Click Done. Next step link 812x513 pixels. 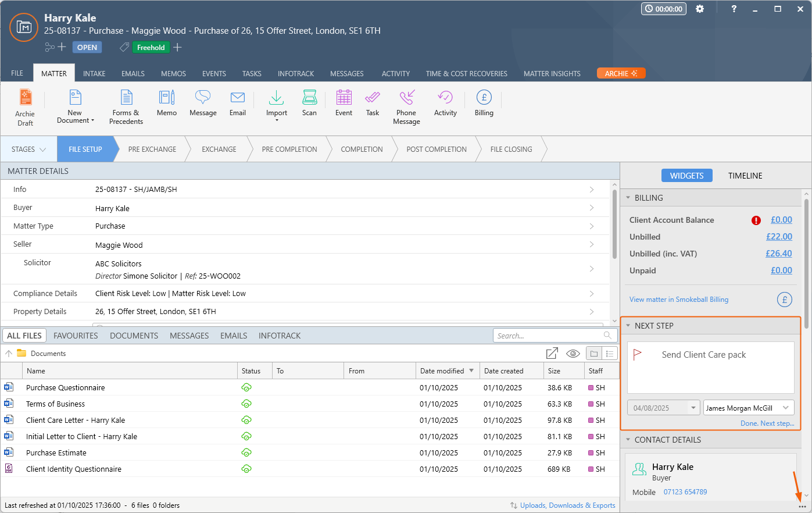tap(767, 423)
